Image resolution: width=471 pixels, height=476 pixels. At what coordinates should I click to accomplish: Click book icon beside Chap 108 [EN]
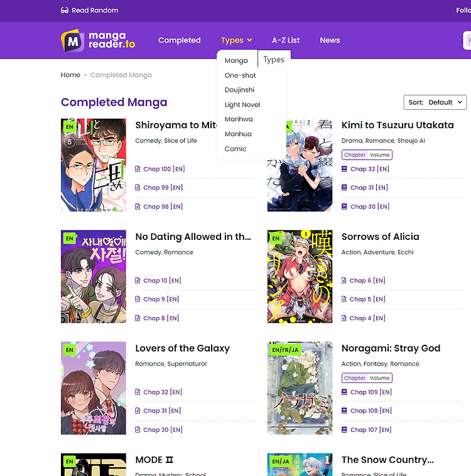coord(344,411)
